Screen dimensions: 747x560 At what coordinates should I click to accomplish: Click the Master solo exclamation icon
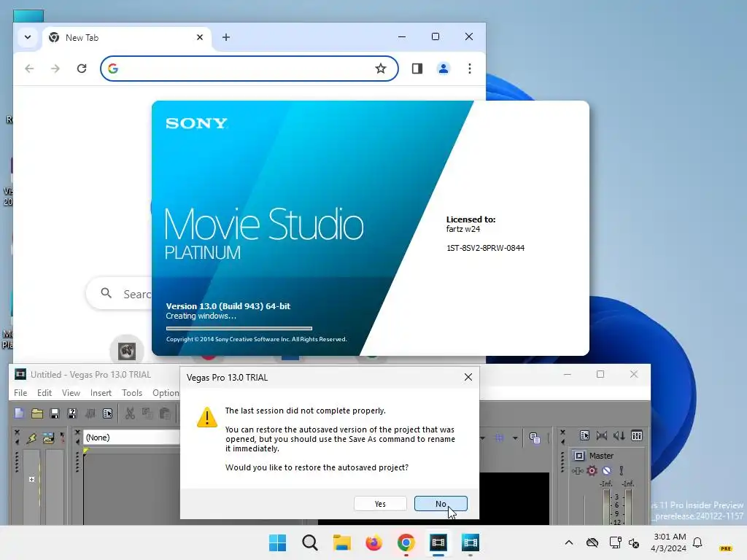coord(622,471)
